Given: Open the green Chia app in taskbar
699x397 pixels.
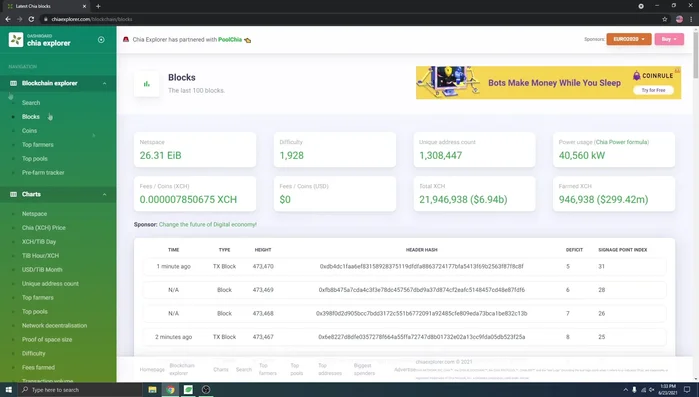Looking at the screenshot, I should tap(188, 390).
